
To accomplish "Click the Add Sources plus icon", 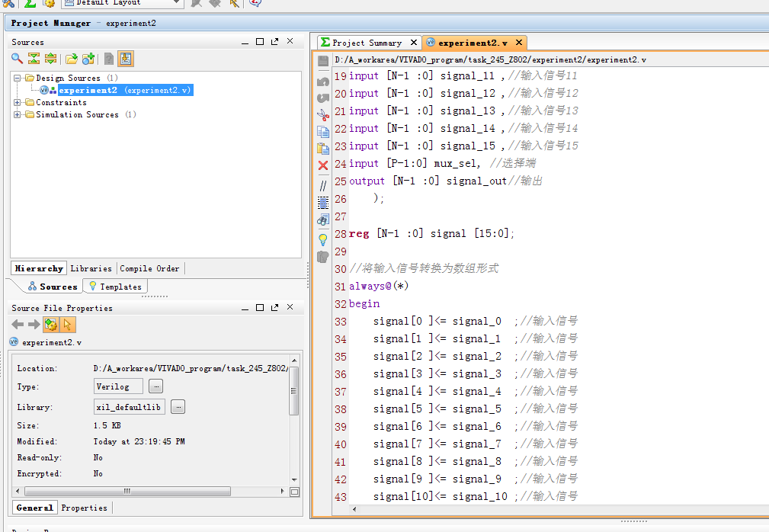I will pyautogui.click(x=88, y=59).
